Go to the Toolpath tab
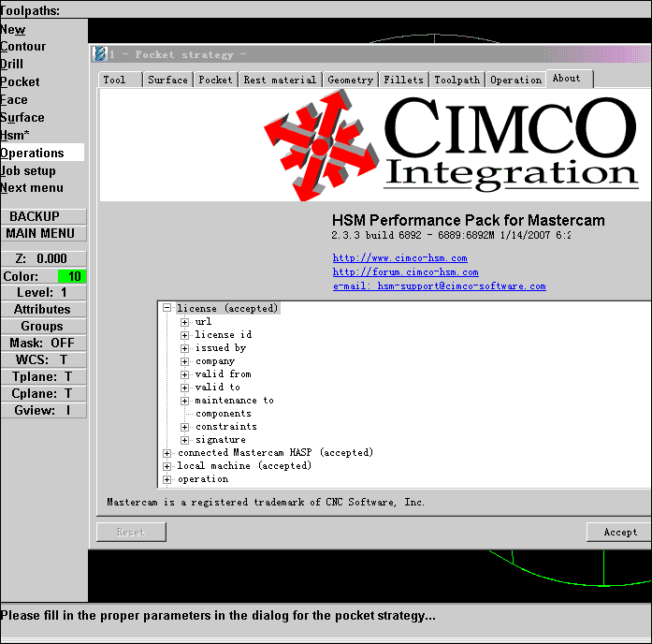This screenshot has width=652, height=644. click(457, 80)
